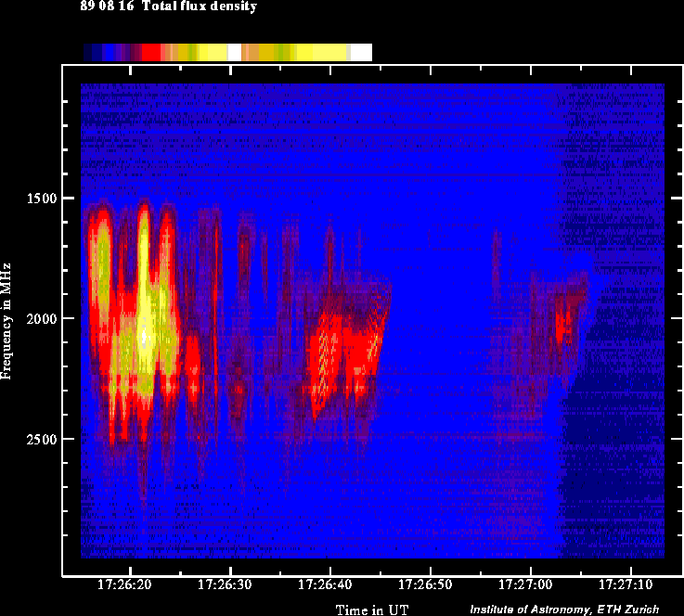The height and width of the screenshot is (616, 684).
Task: Click the 17:26:20 time label
Action: (124, 584)
